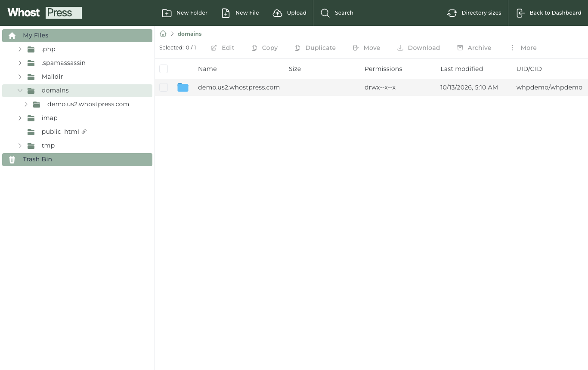
Task: Expand the imap folder
Action: click(20, 118)
